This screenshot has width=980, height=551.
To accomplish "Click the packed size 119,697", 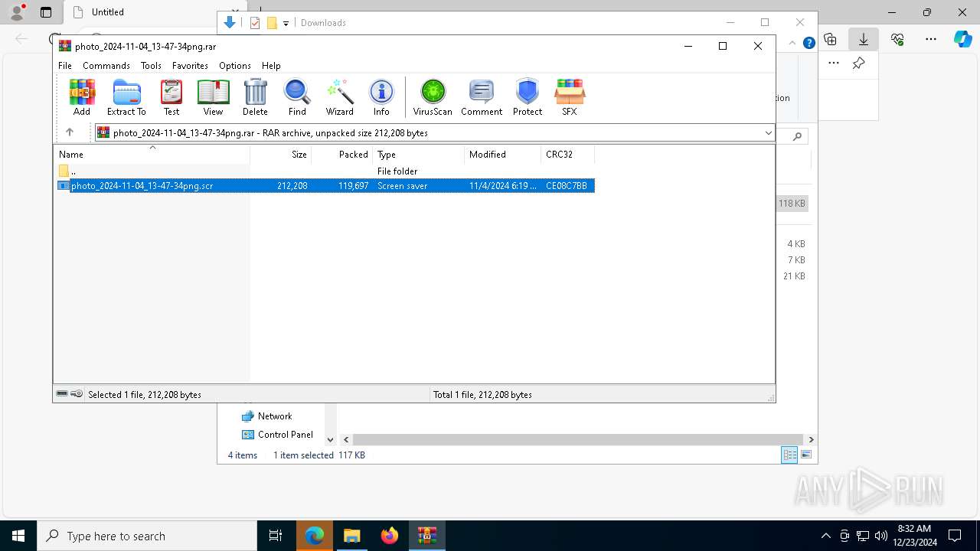I will (x=354, y=186).
